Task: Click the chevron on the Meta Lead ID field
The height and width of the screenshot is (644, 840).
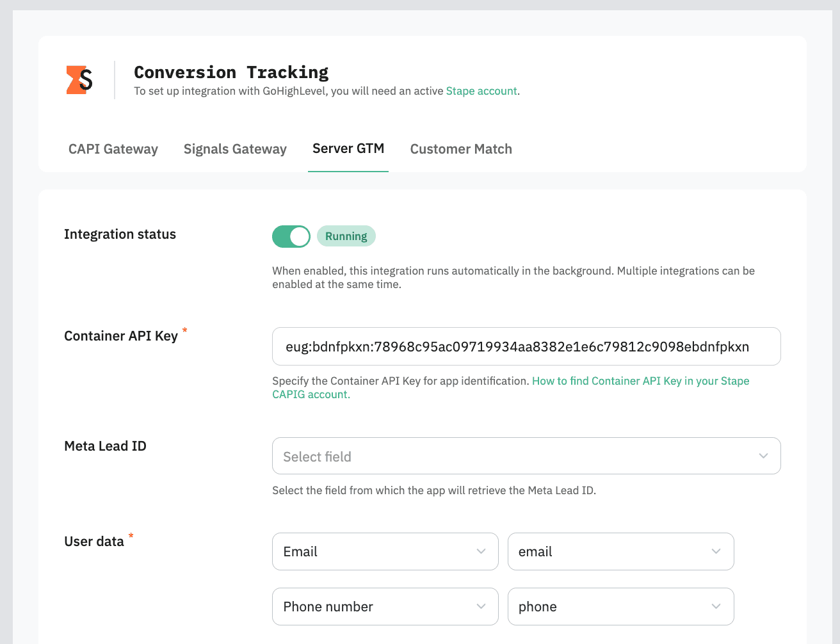Action: pyautogui.click(x=763, y=456)
